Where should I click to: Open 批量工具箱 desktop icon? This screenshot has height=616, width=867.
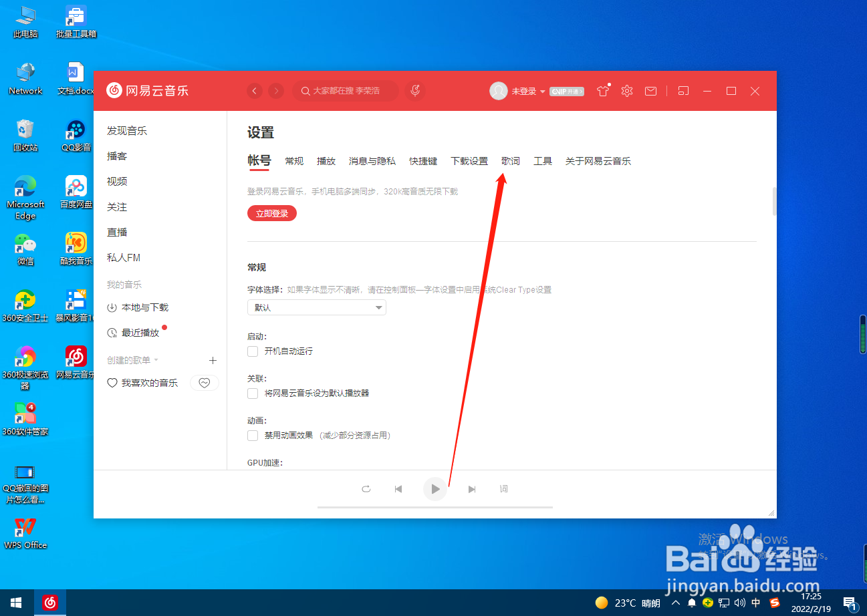click(x=76, y=21)
